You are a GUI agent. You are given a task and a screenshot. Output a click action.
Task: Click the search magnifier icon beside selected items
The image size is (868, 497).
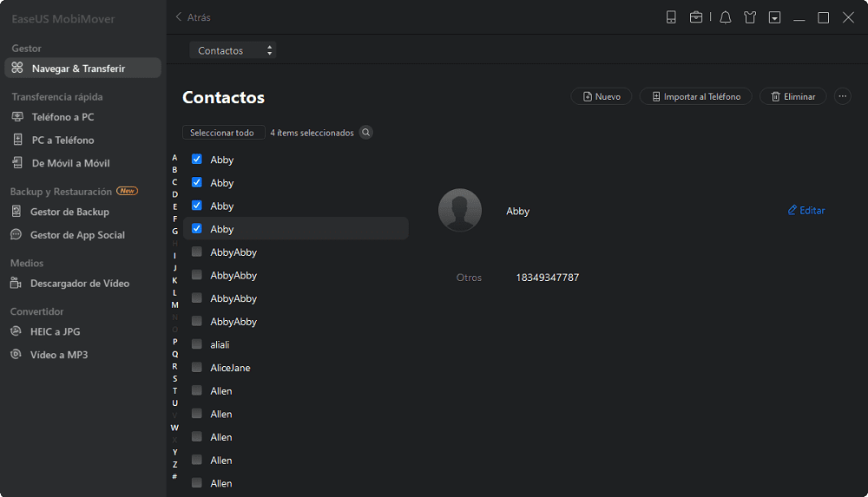(366, 133)
